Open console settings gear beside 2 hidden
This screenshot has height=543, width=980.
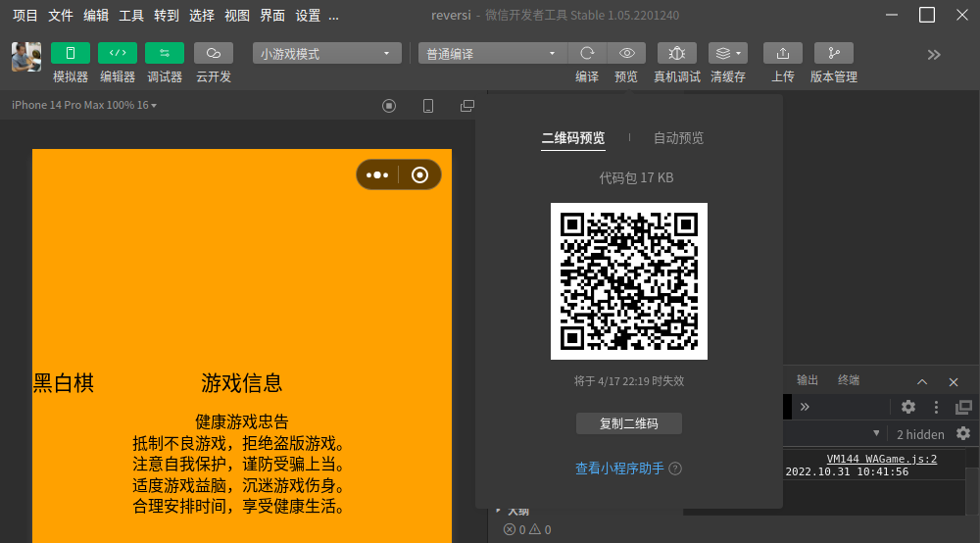click(x=963, y=433)
